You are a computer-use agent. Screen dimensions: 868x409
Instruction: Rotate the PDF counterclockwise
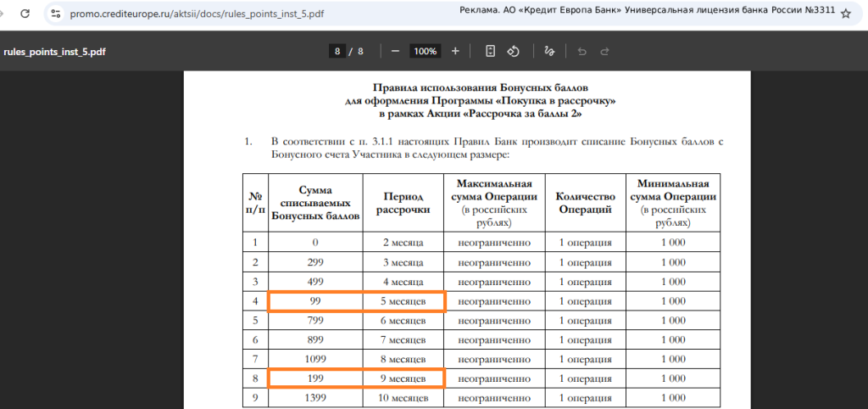pyautogui.click(x=513, y=51)
